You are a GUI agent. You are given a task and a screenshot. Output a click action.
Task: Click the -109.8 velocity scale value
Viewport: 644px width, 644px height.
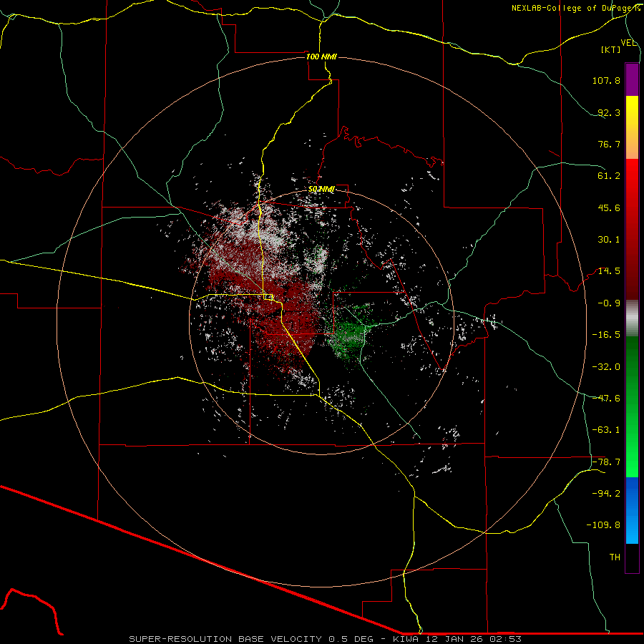tap(603, 525)
